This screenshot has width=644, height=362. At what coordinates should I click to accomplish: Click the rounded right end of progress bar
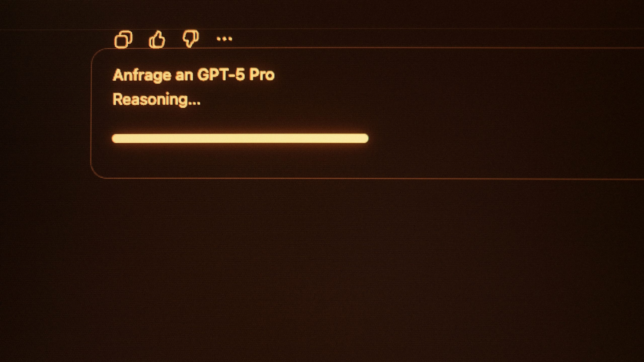(364, 139)
